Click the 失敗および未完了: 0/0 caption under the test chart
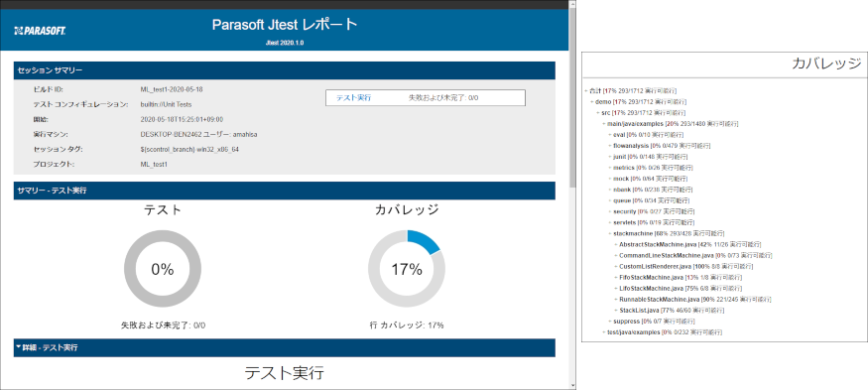This screenshot has height=390, width=868. point(163,325)
